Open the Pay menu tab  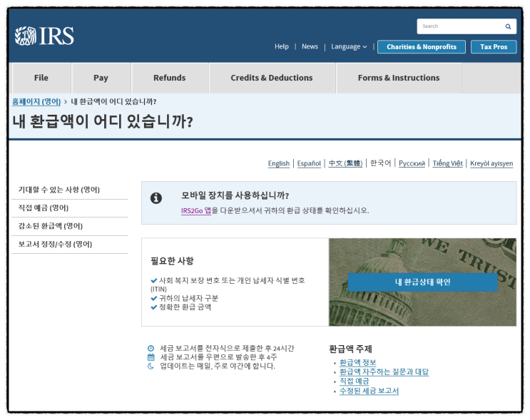(101, 78)
